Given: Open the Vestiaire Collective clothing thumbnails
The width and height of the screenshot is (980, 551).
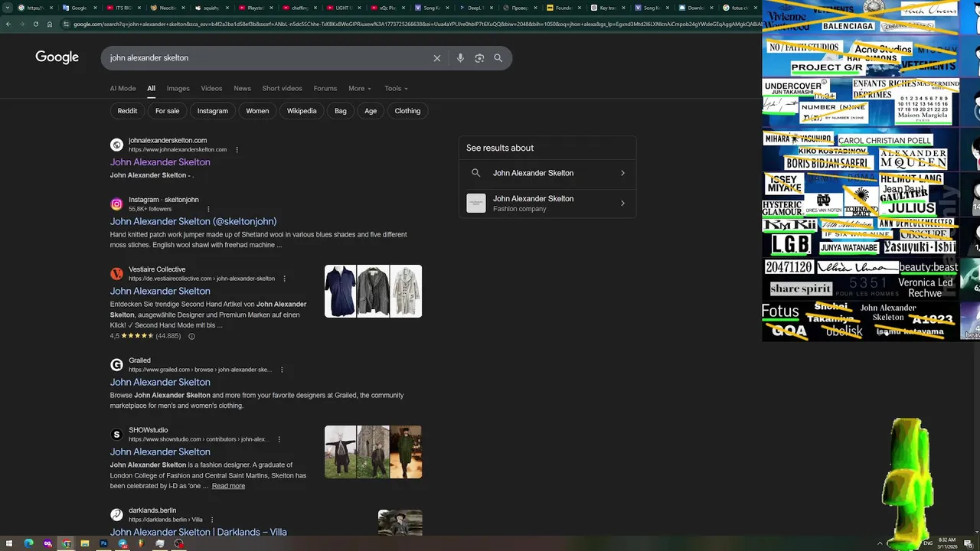Looking at the screenshot, I should [x=373, y=291].
